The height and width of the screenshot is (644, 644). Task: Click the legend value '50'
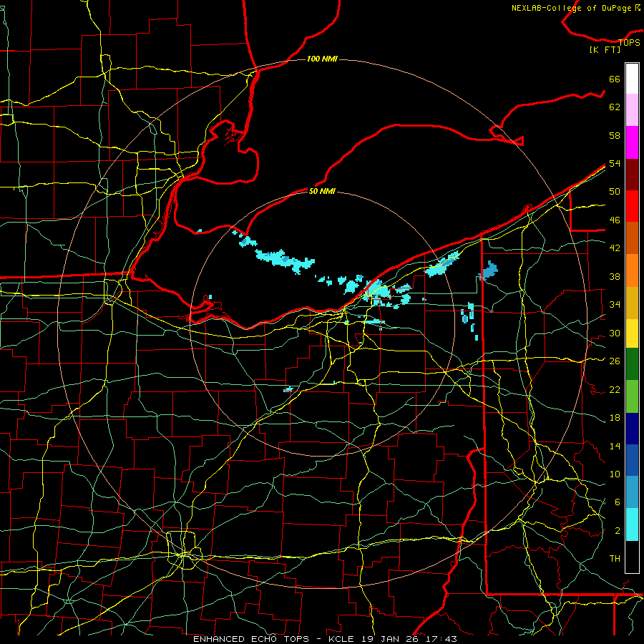pos(615,191)
